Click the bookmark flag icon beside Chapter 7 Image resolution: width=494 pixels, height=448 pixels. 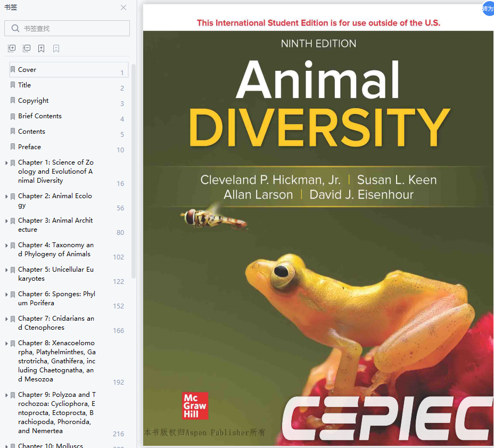click(x=13, y=319)
